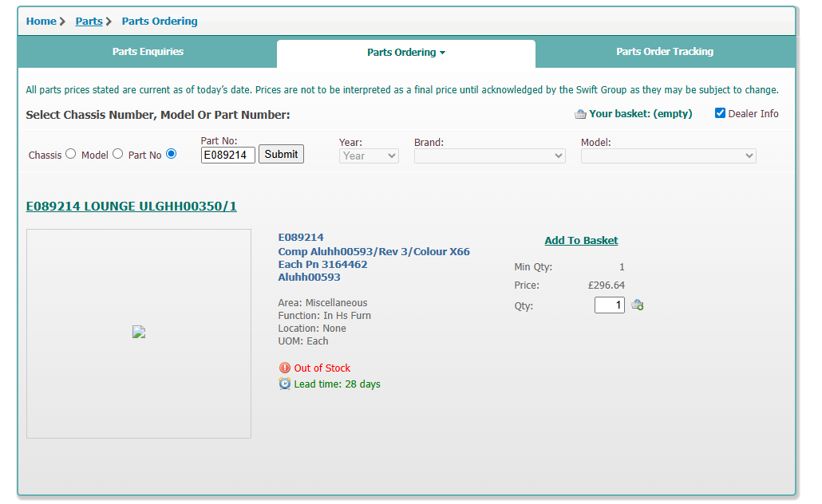Click the Add To Basket link
Image resolution: width=822 pixels, height=504 pixels.
pyautogui.click(x=581, y=241)
